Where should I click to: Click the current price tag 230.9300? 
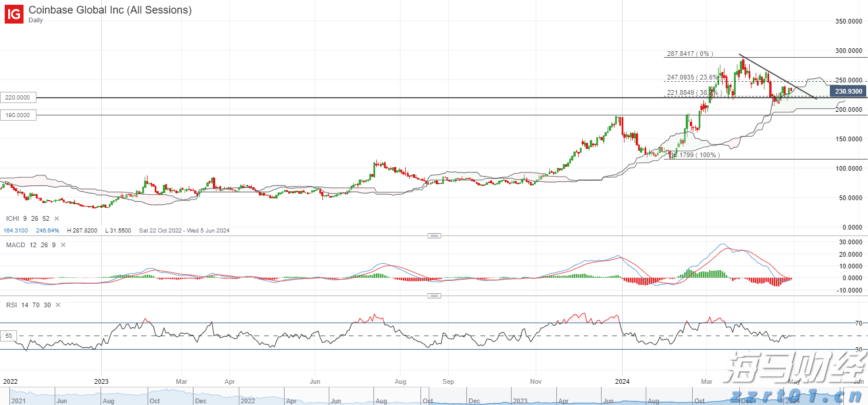(x=848, y=91)
